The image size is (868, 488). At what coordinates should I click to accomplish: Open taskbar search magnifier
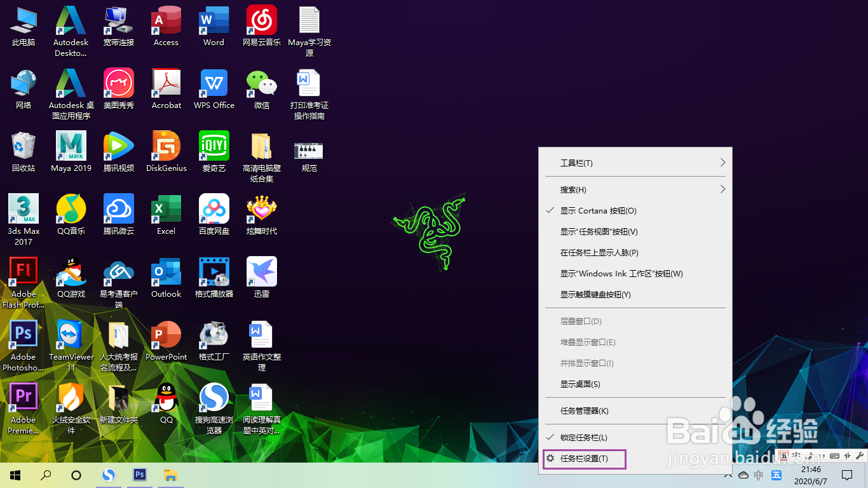(x=46, y=475)
